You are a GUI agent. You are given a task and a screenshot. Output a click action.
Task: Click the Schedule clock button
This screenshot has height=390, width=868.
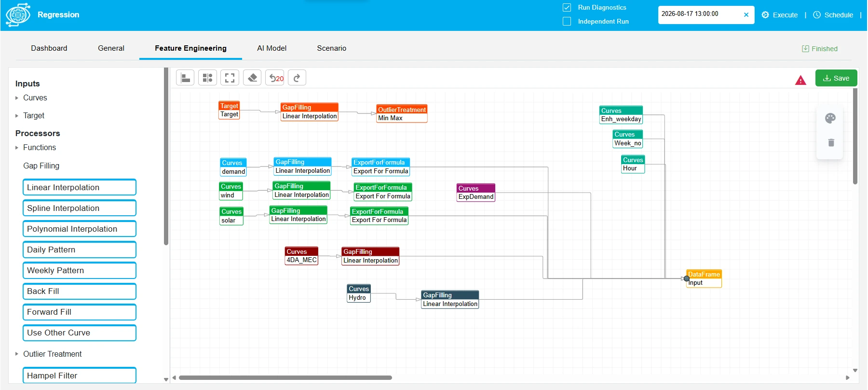[833, 15]
